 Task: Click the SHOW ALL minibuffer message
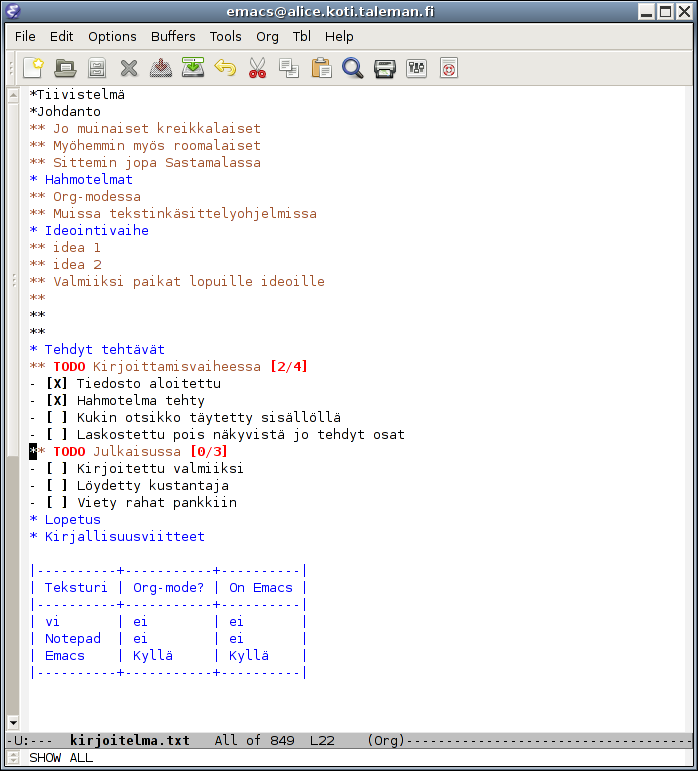pyautogui.click(x=61, y=758)
